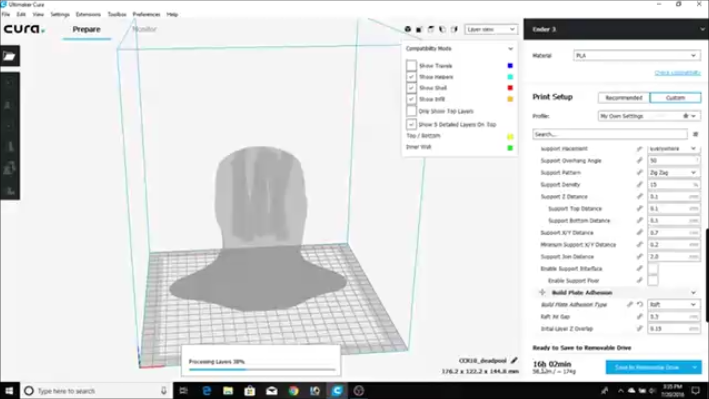The image size is (709, 399).
Task: Uncheck Show Infill checkbox
Action: coord(411,99)
